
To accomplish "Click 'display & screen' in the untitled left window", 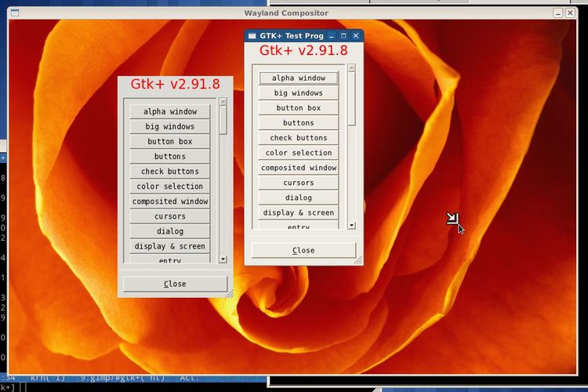I will [x=170, y=246].
